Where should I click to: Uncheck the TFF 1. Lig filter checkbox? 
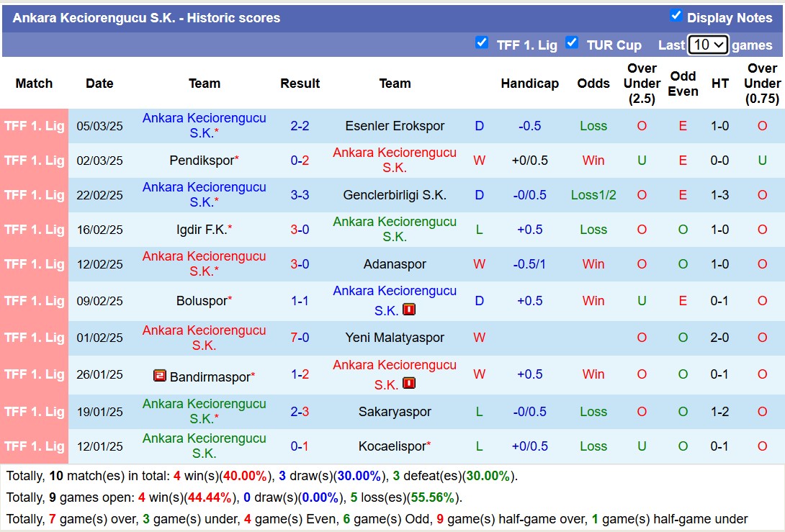tap(482, 43)
